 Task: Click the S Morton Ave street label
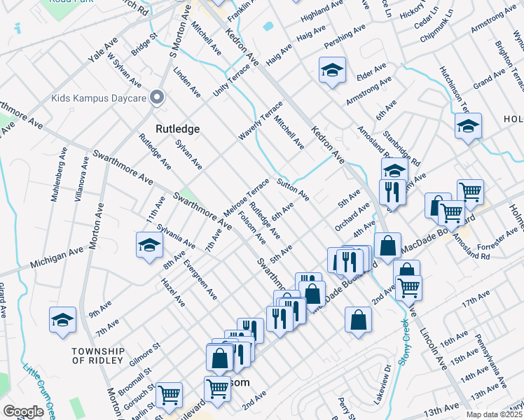(x=179, y=31)
